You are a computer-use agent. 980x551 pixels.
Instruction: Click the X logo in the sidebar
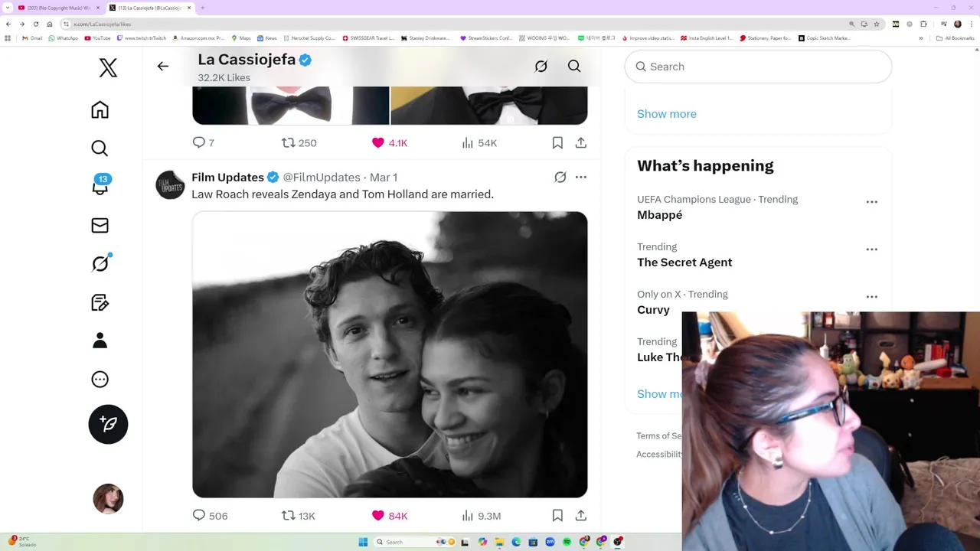108,67
